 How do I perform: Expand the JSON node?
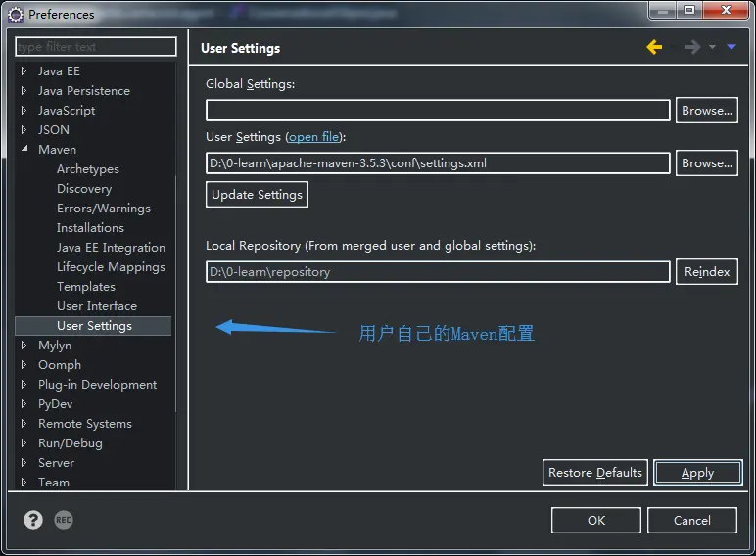click(24, 129)
